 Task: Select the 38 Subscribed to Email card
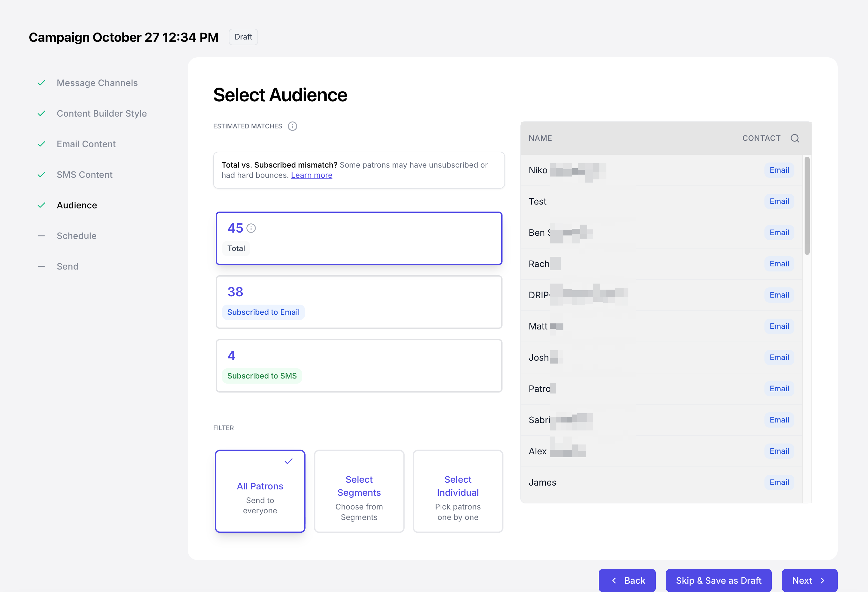coord(358,302)
